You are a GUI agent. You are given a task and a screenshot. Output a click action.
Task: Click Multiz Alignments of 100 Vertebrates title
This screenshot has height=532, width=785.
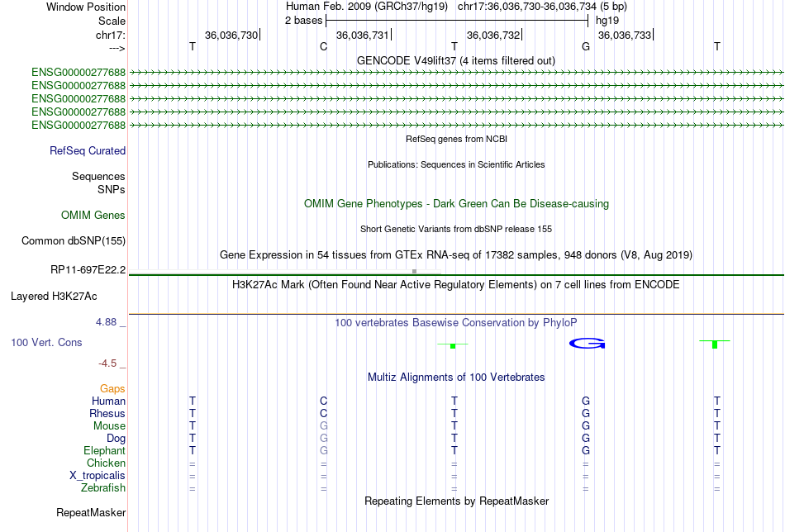(456, 378)
